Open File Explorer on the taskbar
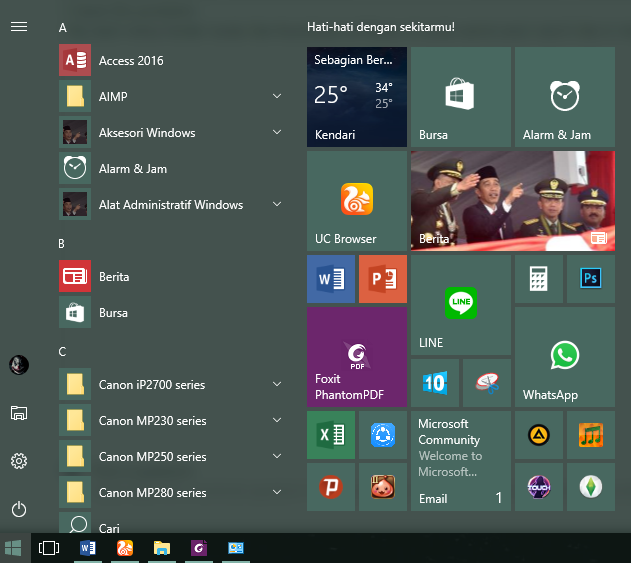The width and height of the screenshot is (631, 563). 162,548
